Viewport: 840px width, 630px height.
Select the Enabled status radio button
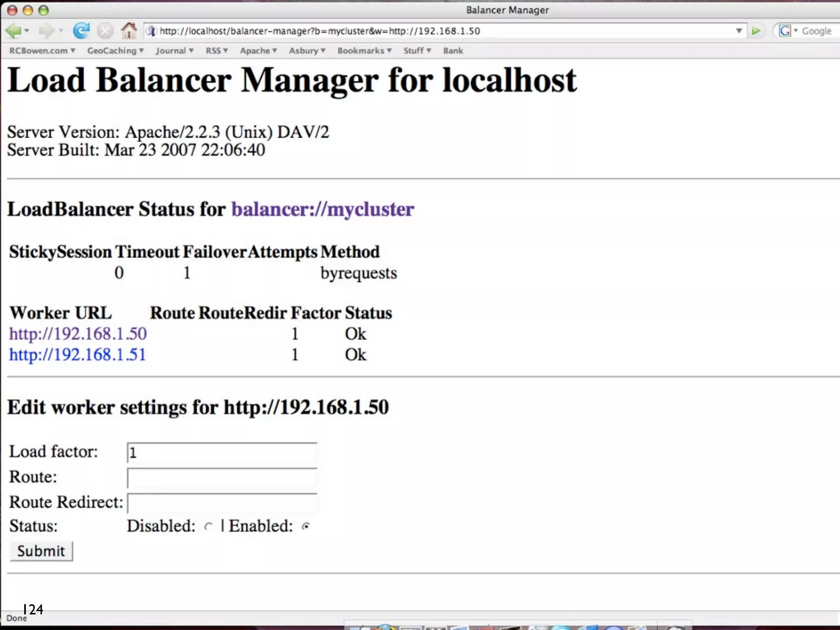click(x=306, y=526)
